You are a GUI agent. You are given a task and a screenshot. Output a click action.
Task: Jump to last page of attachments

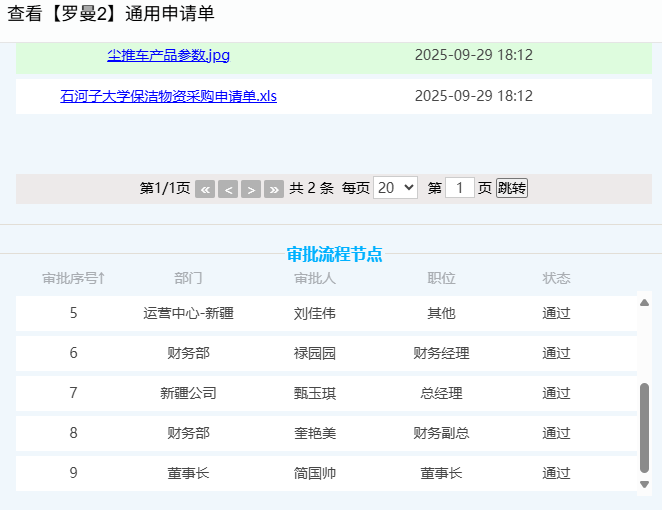[274, 189]
